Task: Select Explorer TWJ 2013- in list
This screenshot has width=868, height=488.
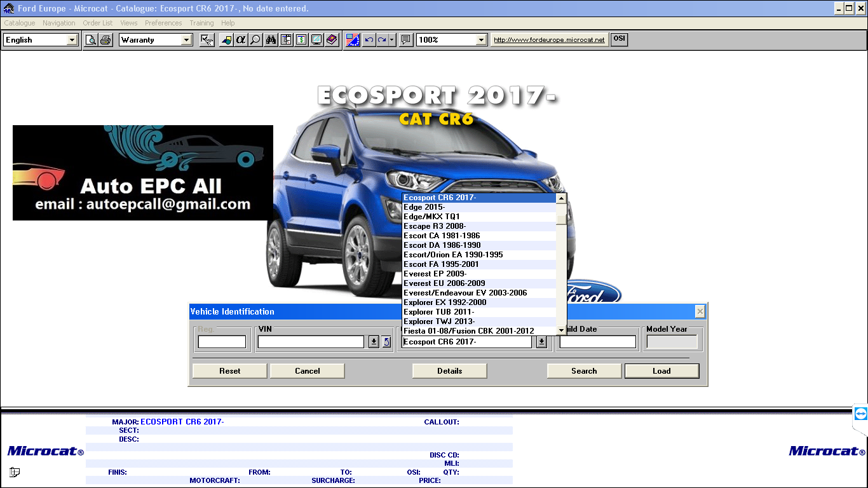Action: (x=479, y=322)
